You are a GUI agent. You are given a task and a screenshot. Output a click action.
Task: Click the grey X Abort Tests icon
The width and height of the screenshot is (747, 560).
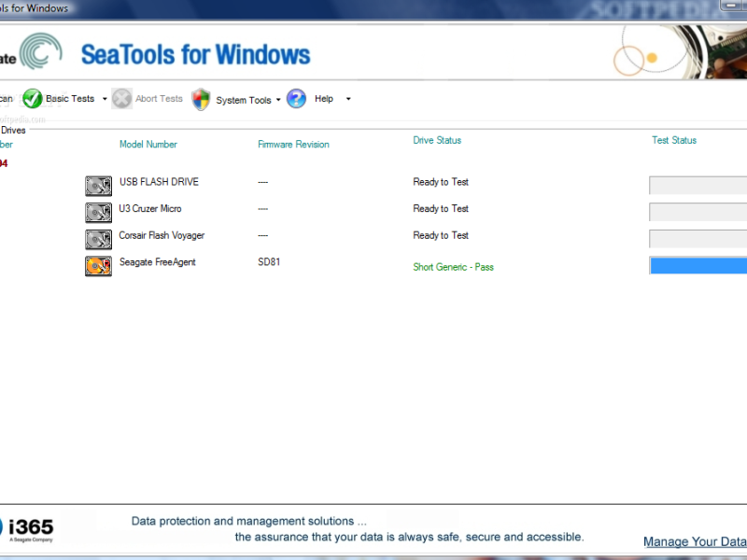tap(121, 99)
